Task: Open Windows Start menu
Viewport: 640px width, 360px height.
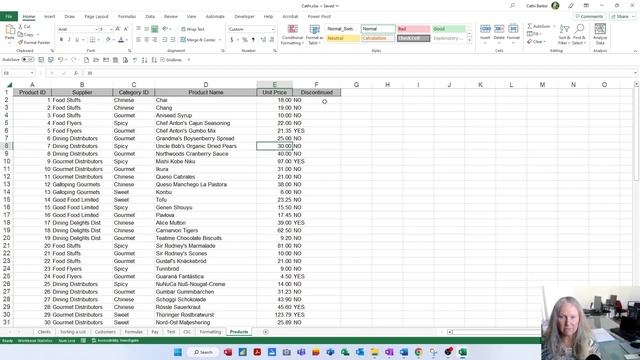Action: coord(178,352)
